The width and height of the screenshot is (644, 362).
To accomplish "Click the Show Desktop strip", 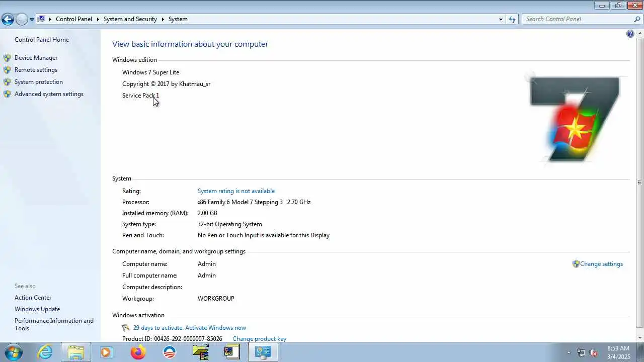I will [x=640, y=352].
